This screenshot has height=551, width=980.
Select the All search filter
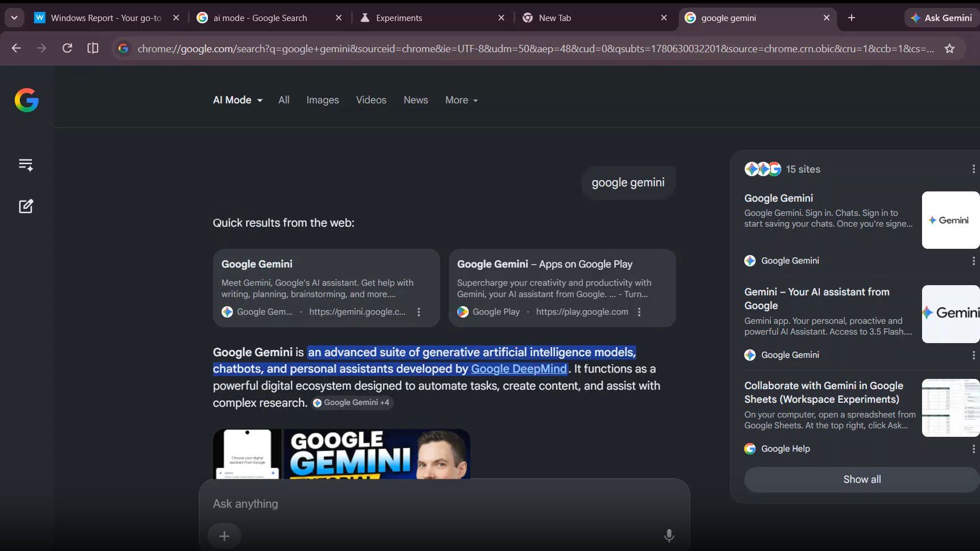point(284,100)
